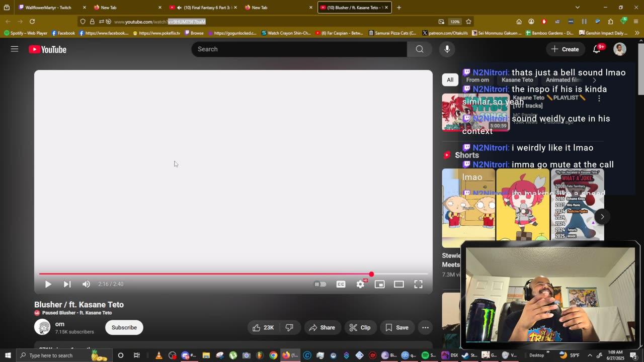Image resolution: width=644 pixels, height=362 pixels.
Task: Open the YouTube guide hamburger menu
Action: (x=15, y=49)
